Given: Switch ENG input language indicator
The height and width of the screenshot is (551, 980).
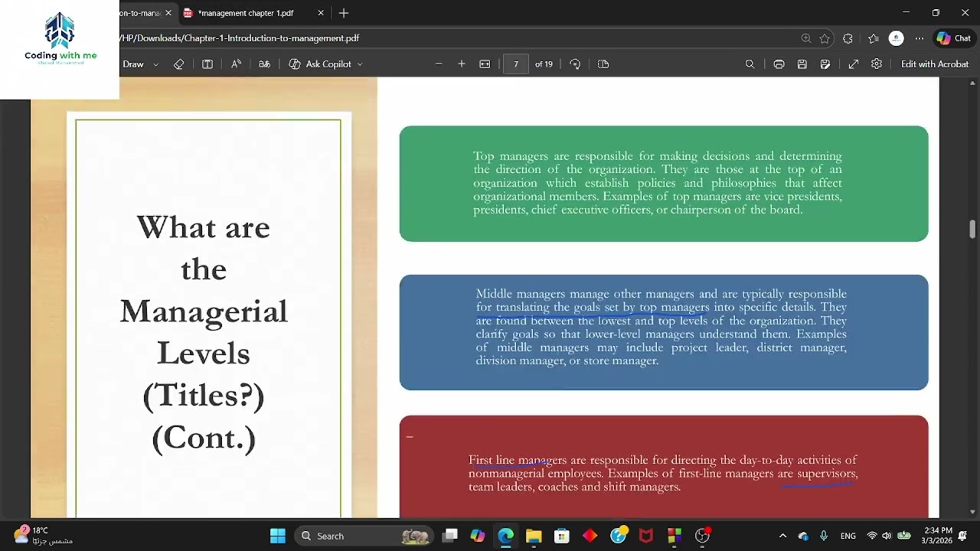Looking at the screenshot, I should (x=848, y=536).
